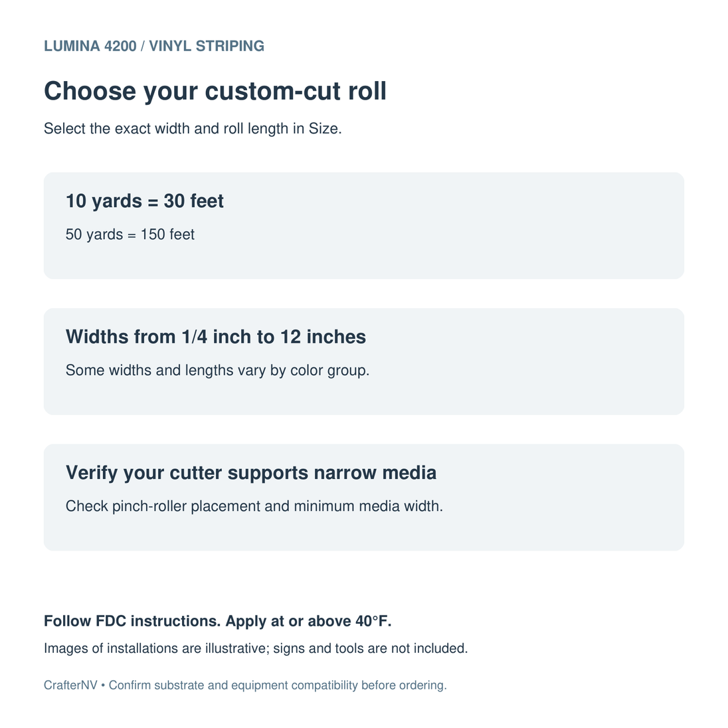
Task: Click 'Follow FDC instructions' bold notice
Action: [x=133, y=621]
